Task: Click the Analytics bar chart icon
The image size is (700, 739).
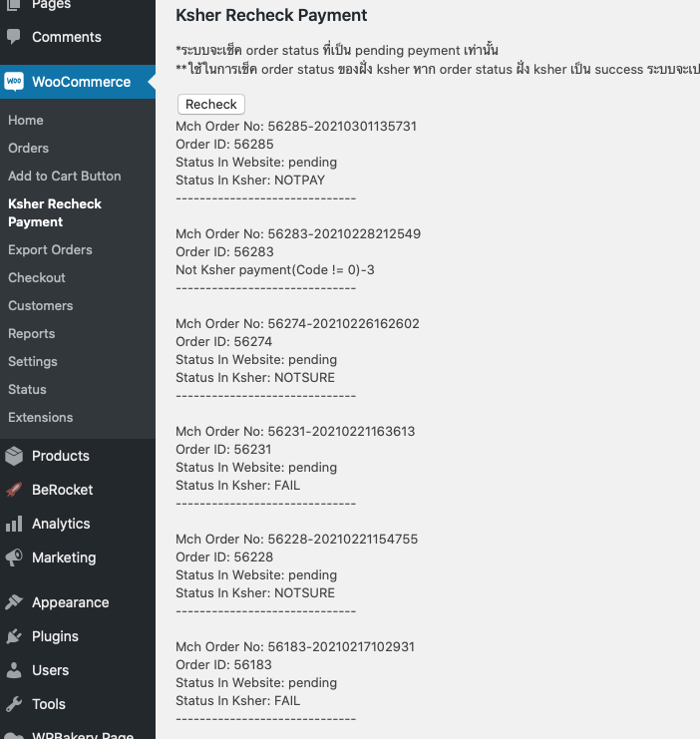Action: tap(14, 524)
